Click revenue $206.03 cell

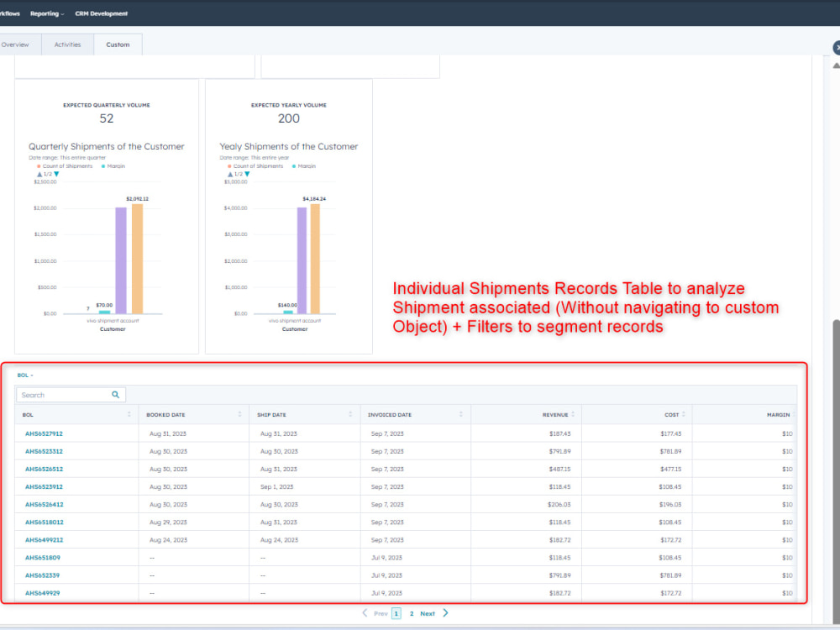[559, 504]
